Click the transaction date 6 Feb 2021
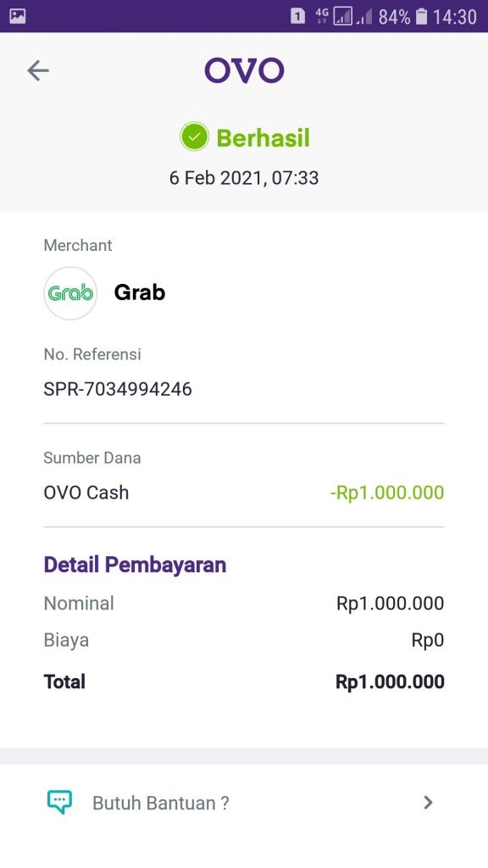488x868 pixels. tap(244, 178)
